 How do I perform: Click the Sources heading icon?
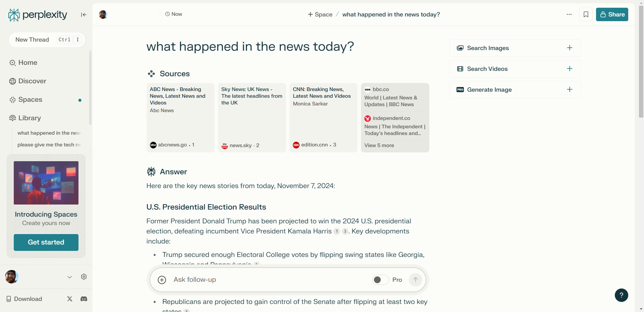coord(151,74)
